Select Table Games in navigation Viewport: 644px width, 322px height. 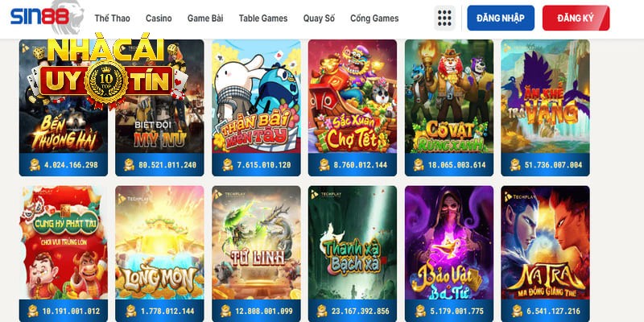(x=263, y=19)
